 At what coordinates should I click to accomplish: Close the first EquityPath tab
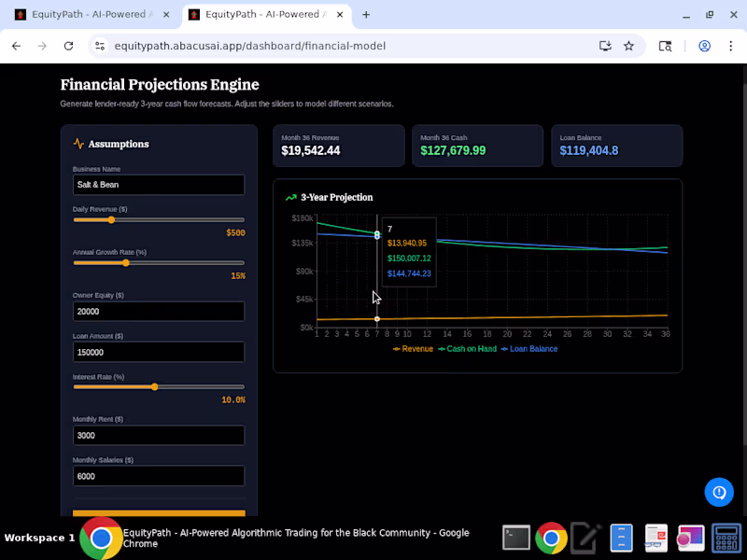coord(166,15)
